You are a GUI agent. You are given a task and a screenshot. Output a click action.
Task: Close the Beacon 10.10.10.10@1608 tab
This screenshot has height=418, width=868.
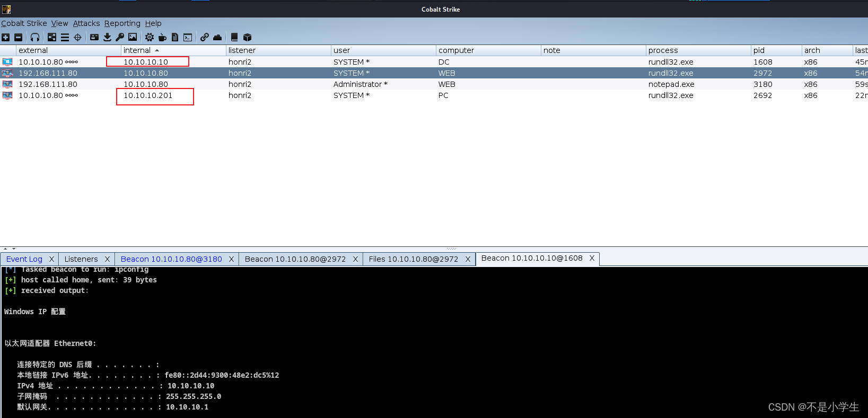(x=592, y=258)
